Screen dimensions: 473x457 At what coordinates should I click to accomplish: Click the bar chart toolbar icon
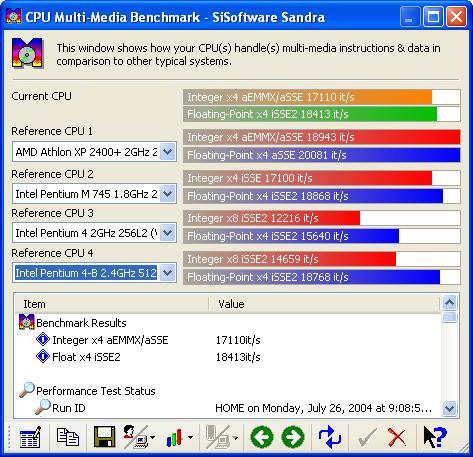[174, 437]
